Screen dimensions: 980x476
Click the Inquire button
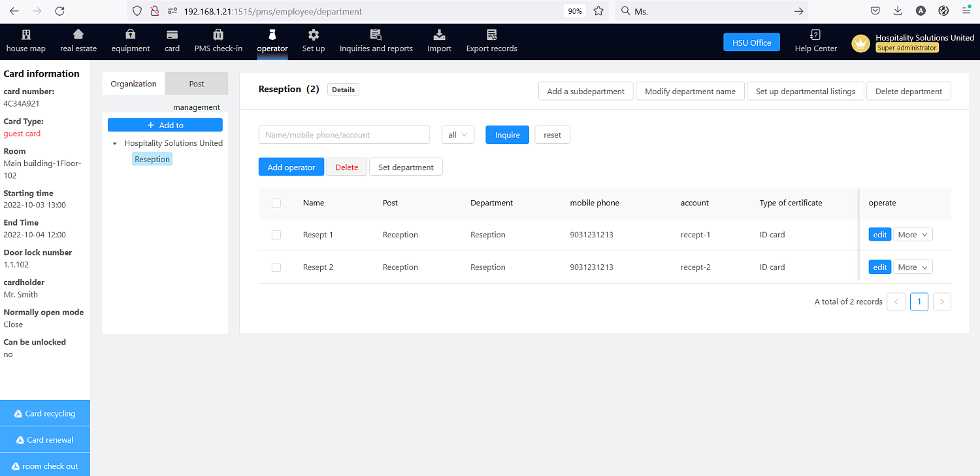[x=507, y=135]
